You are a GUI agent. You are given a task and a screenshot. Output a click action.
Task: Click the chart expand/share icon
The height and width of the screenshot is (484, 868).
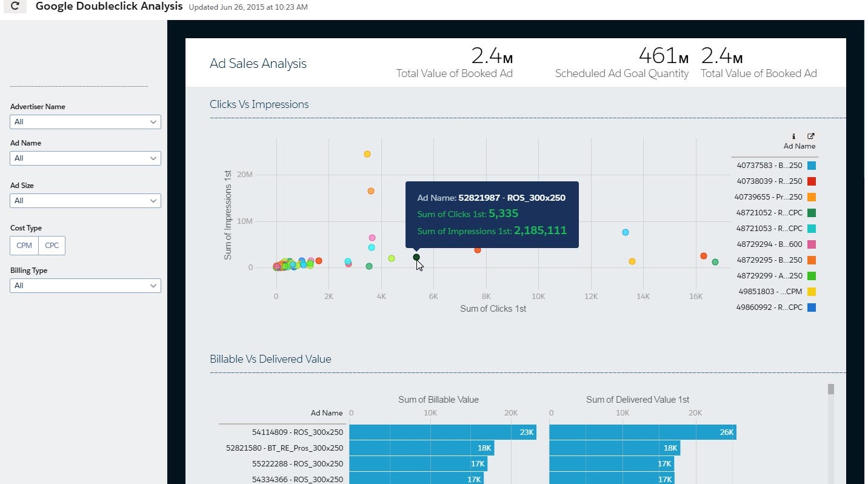[x=811, y=136]
